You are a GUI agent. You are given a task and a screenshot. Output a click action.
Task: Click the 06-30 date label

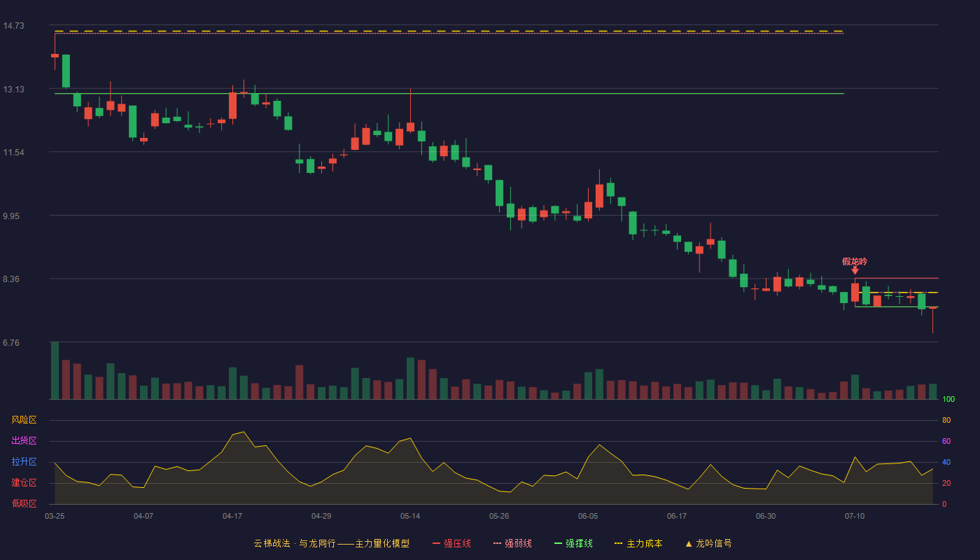pyautogui.click(x=766, y=516)
